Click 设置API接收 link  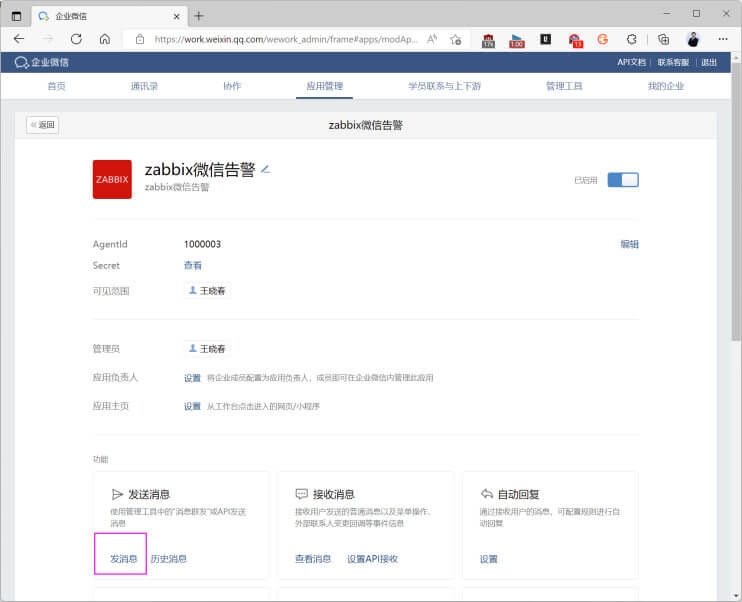coord(372,559)
